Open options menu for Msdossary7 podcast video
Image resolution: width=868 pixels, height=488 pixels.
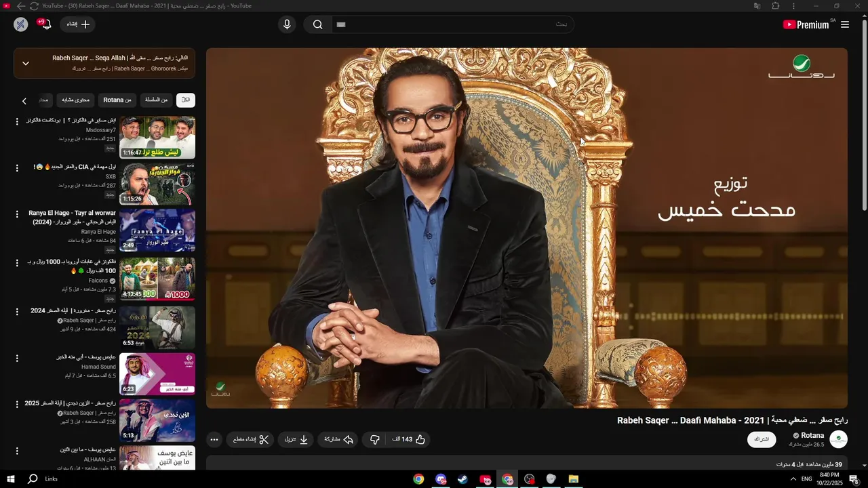pos(18,121)
